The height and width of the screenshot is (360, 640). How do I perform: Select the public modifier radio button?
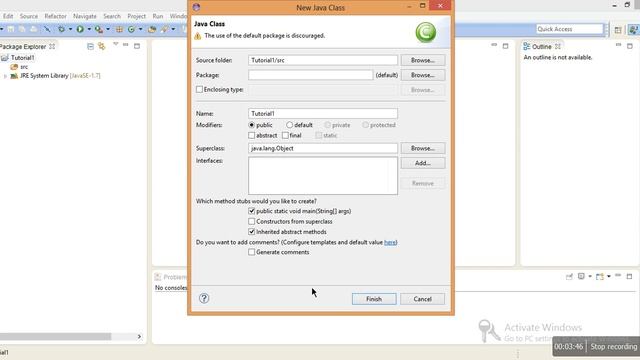click(251, 125)
